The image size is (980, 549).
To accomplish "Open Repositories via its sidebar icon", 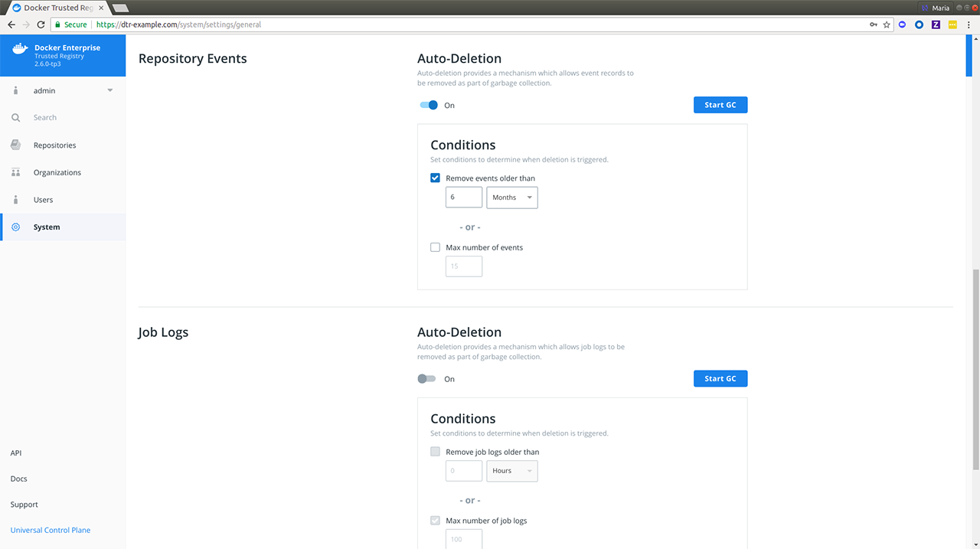I will point(16,145).
